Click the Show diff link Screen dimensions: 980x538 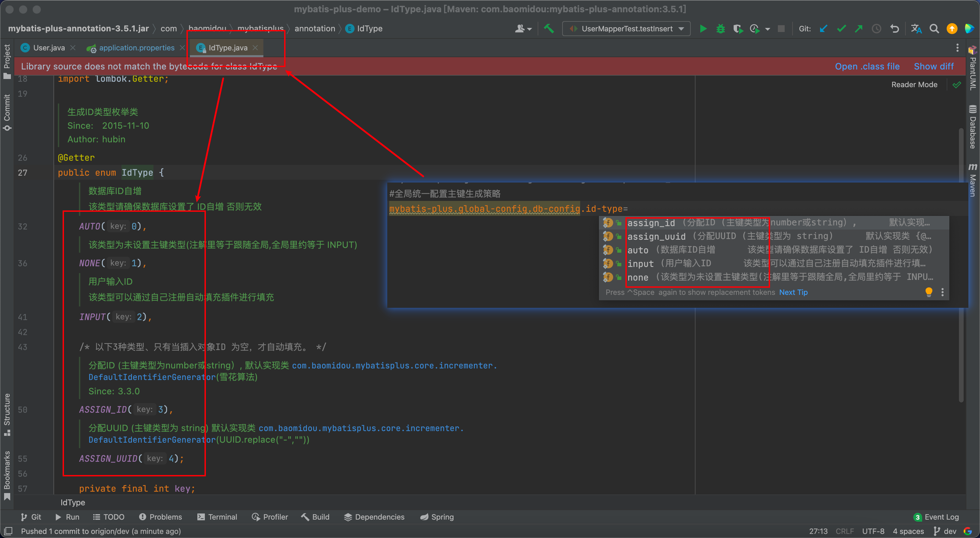[x=934, y=66]
